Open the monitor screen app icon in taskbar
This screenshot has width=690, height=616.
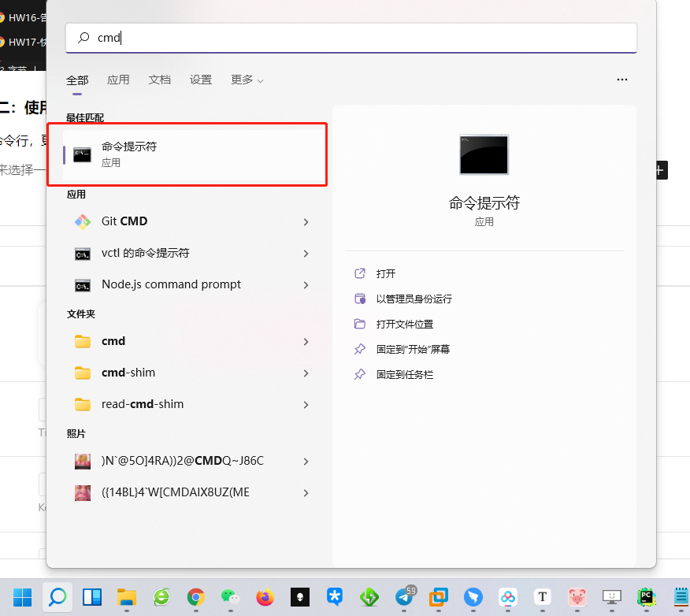click(612, 597)
